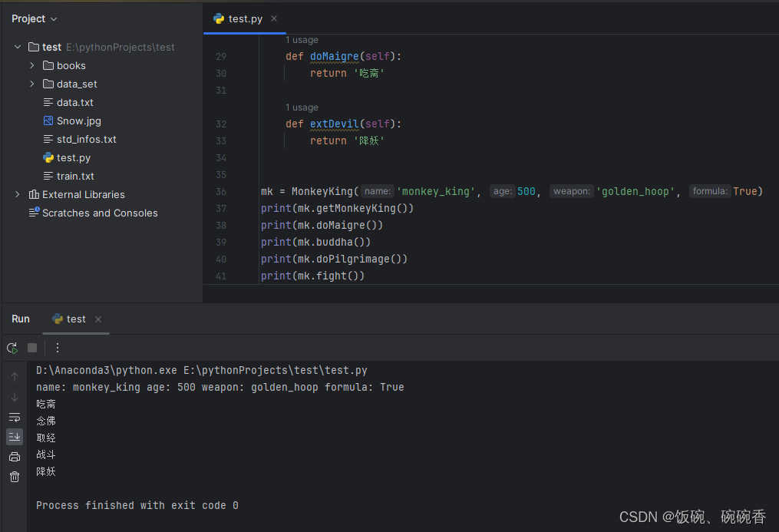The height and width of the screenshot is (532, 779).
Task: Click '1 usage' hint above doMaigre
Action: coord(302,40)
